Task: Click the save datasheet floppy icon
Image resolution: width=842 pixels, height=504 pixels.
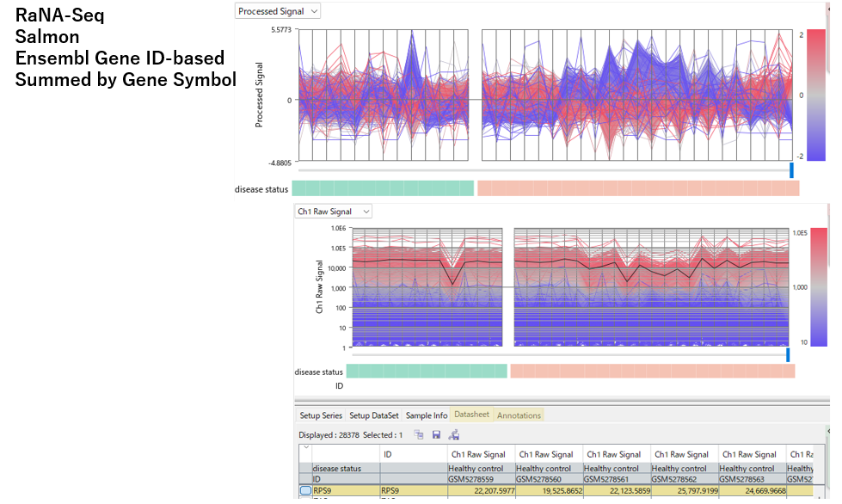Action: [x=436, y=434]
